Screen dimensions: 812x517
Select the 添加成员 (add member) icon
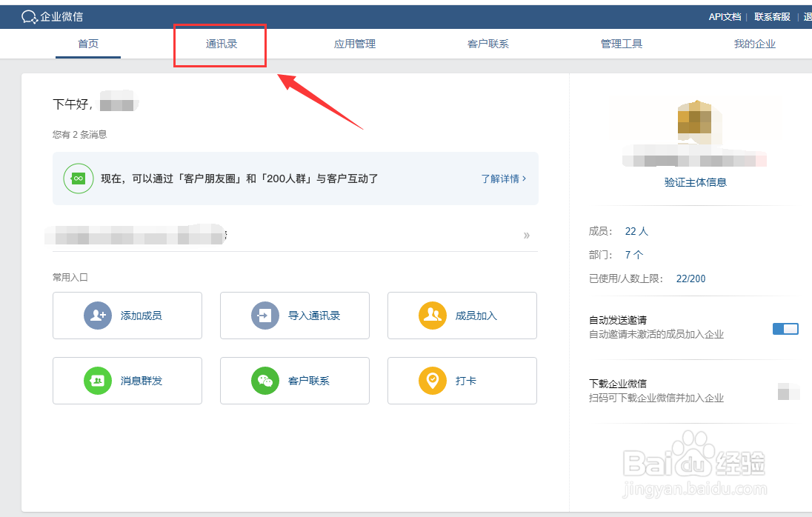pyautogui.click(x=97, y=315)
